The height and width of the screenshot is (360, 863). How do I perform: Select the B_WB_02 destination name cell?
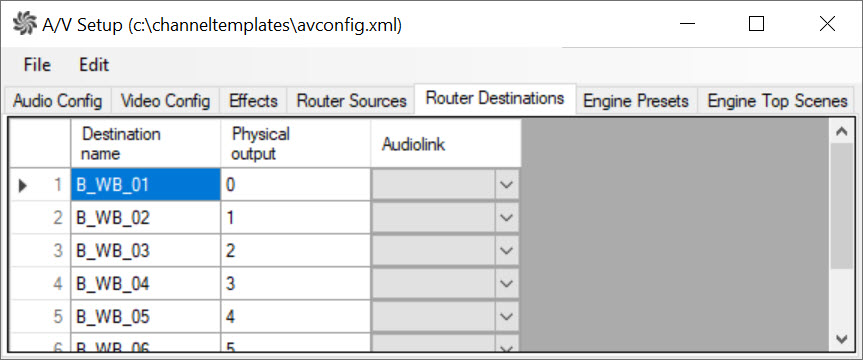146,218
